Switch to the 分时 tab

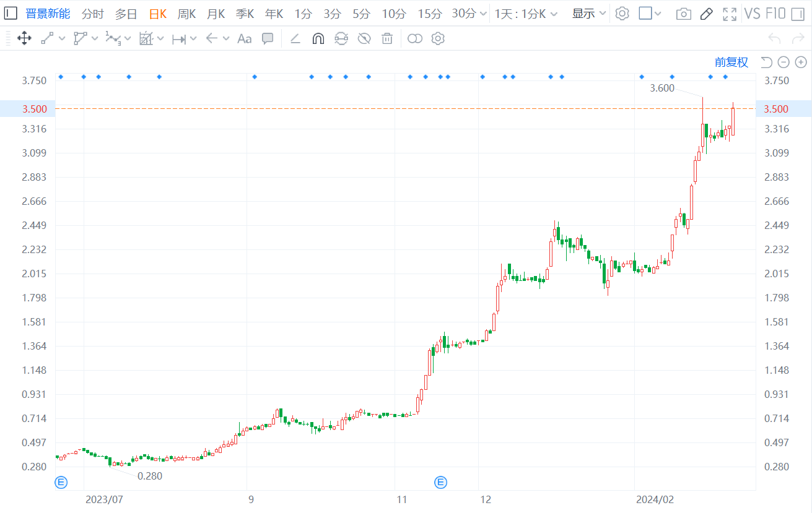[92, 14]
